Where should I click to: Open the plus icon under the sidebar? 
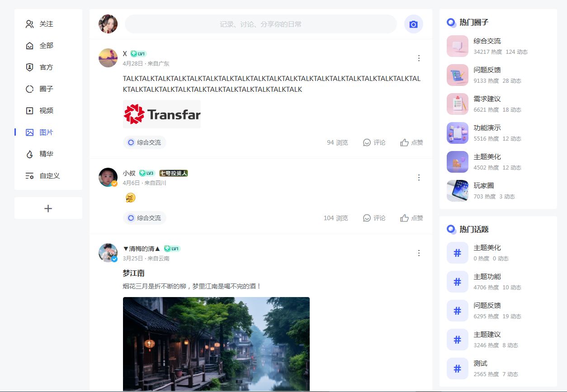(48, 208)
